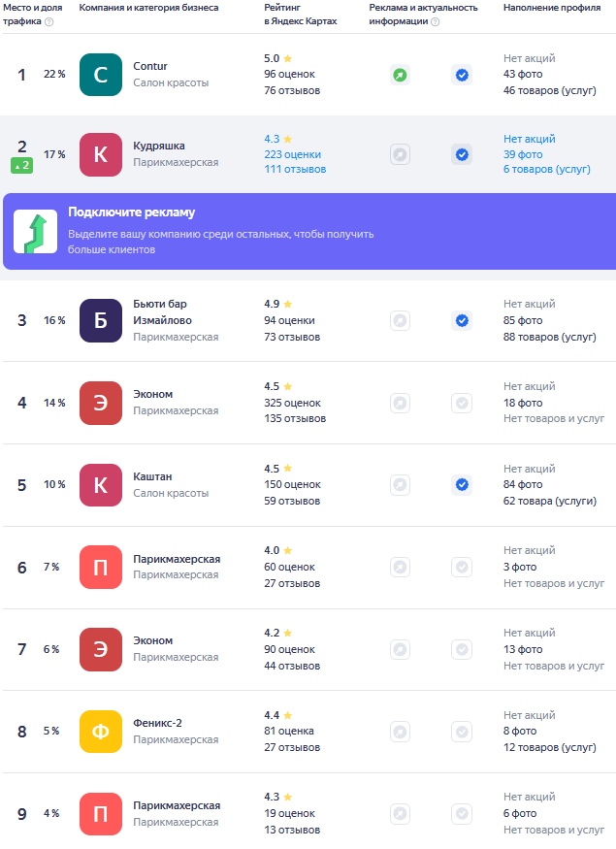The image size is (616, 849).
Task: Click '150 оценок' in Каштан row
Action: click(292, 484)
